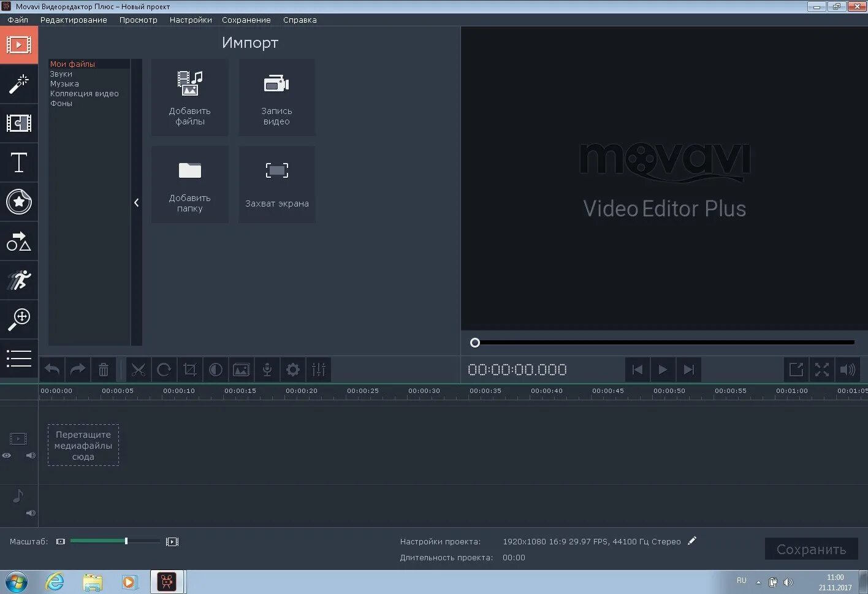Mute the video track speaker
The image size is (868, 594).
tap(31, 455)
